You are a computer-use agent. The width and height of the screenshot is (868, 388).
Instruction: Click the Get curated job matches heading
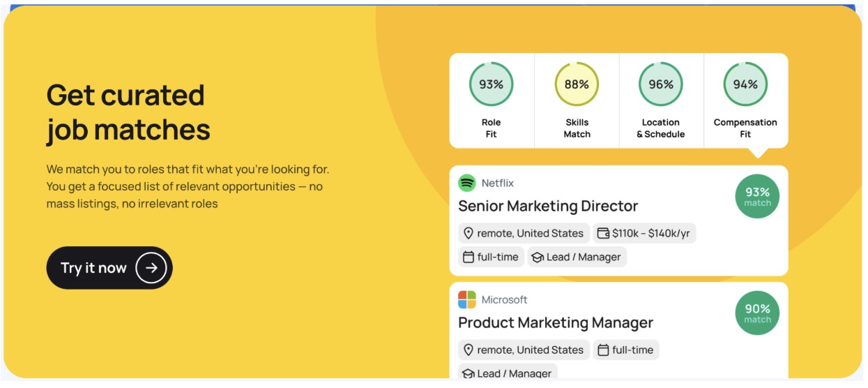[128, 112]
